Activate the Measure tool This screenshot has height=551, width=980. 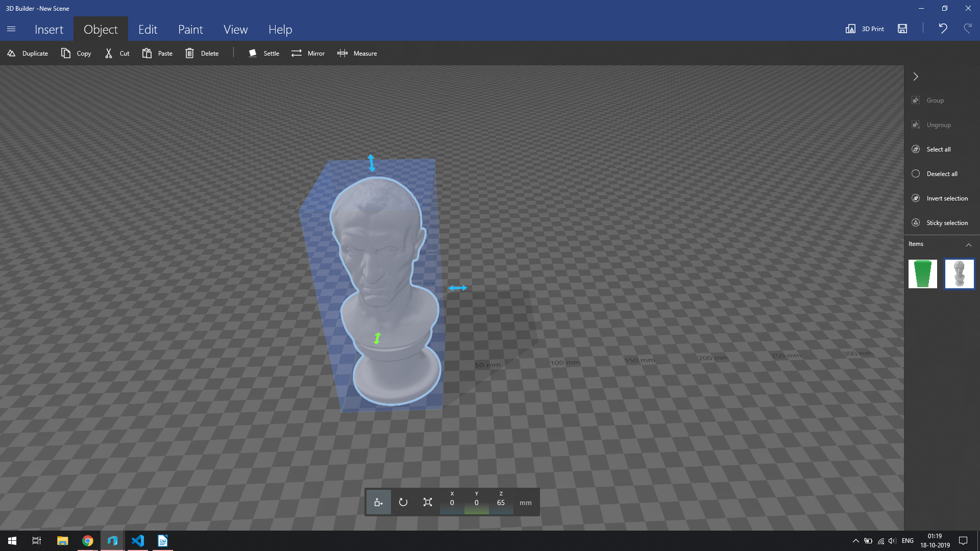357,53
